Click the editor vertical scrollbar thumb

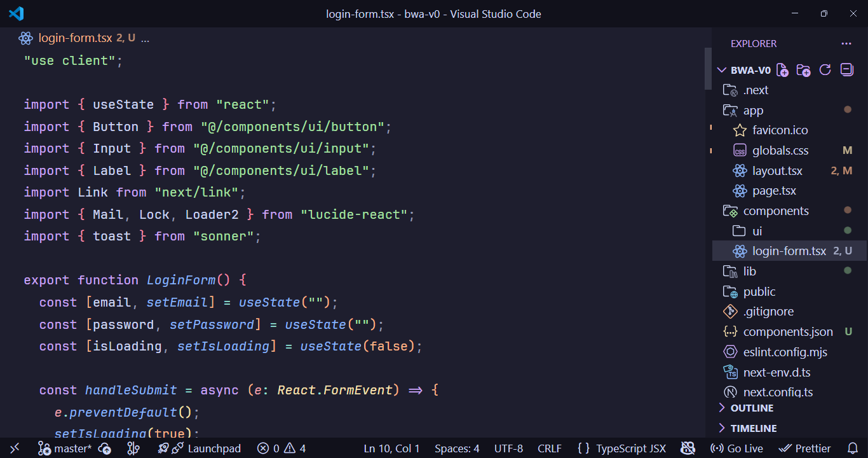[x=708, y=69]
